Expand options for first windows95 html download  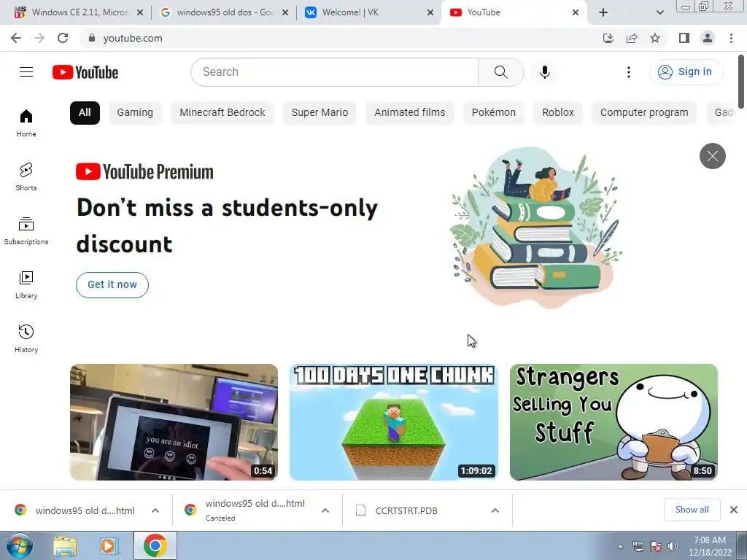pos(155,510)
